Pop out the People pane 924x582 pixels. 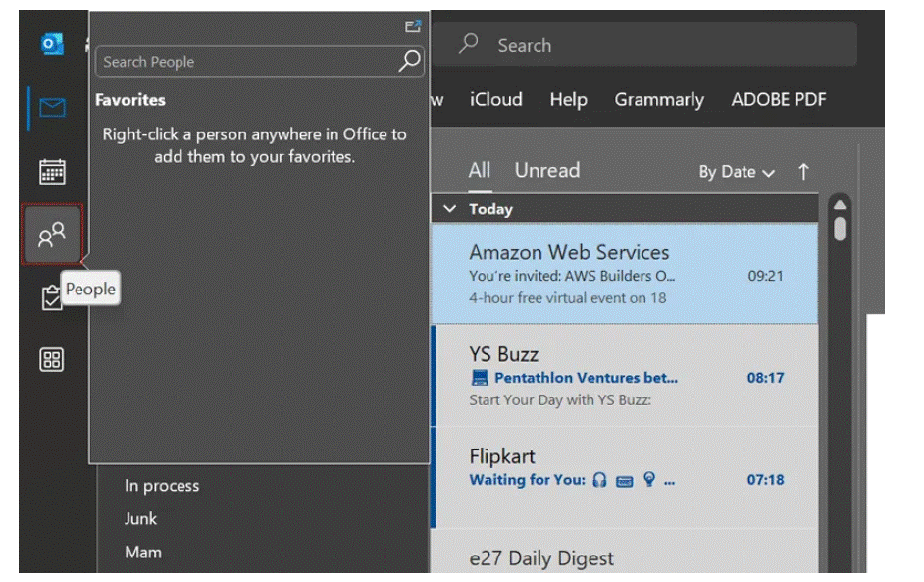tap(413, 26)
